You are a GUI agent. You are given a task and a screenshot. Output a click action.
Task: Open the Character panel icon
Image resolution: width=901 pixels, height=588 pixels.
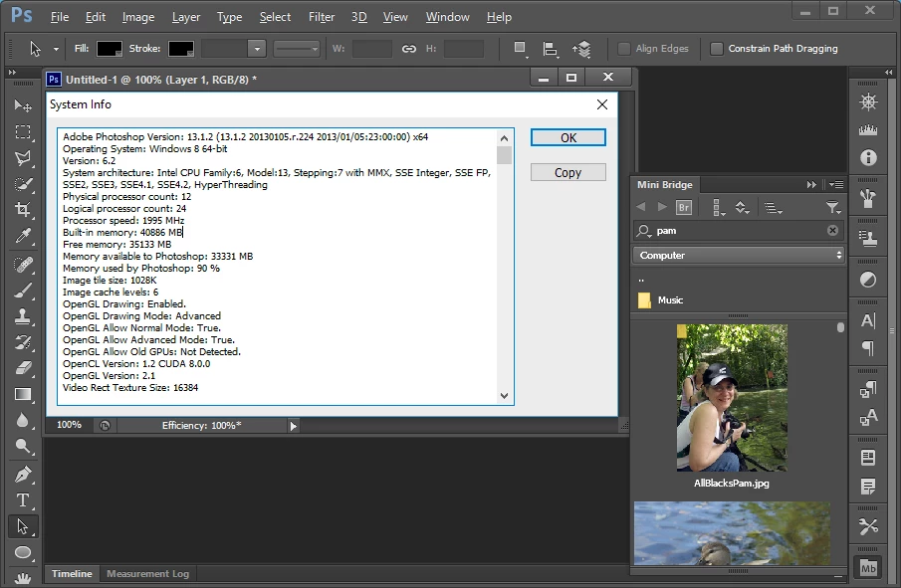[868, 320]
